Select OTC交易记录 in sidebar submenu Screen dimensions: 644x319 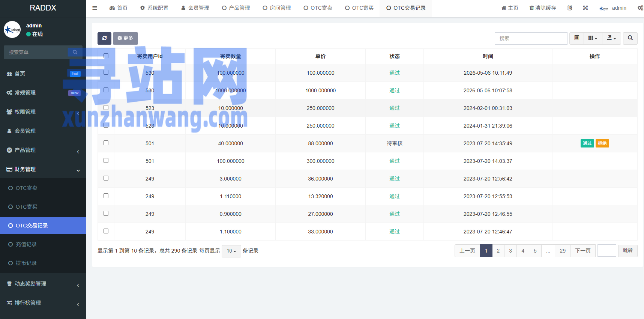(43, 226)
